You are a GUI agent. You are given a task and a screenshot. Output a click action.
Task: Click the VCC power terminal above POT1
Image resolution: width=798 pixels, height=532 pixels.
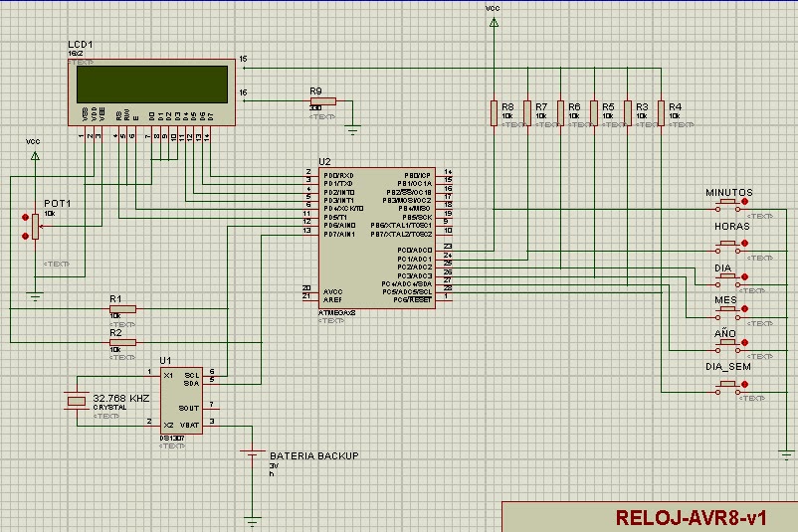35,156
